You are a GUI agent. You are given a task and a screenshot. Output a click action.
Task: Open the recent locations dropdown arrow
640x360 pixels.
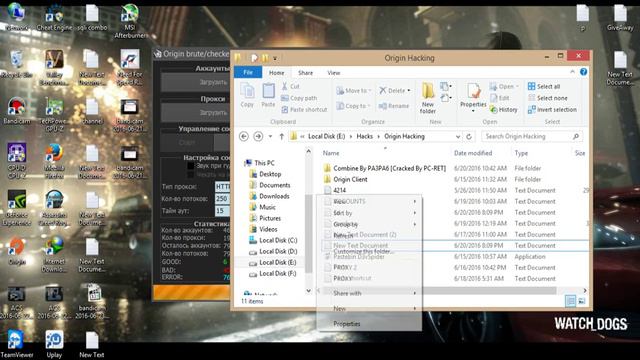click(x=270, y=136)
